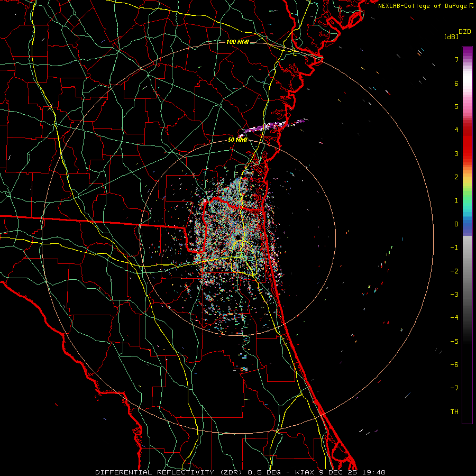Click the DIFFERENTIAL REFLECTIVITY caption text
Screen dimensions: 476x476
click(154, 472)
